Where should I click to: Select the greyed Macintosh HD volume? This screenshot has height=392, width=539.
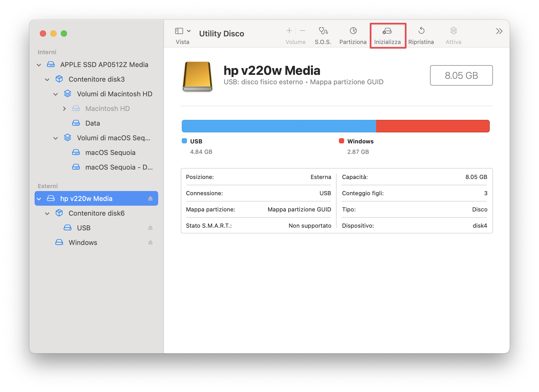tap(96, 109)
